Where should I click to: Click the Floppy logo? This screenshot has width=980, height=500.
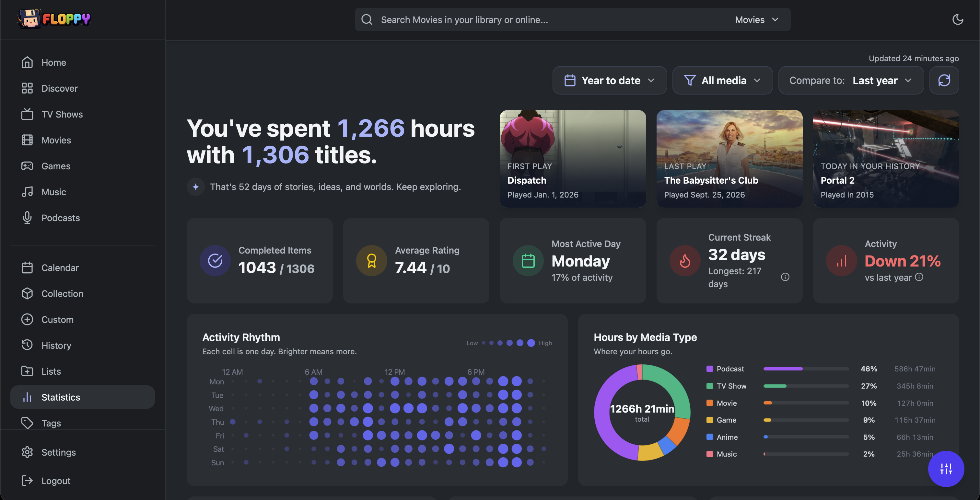54,19
